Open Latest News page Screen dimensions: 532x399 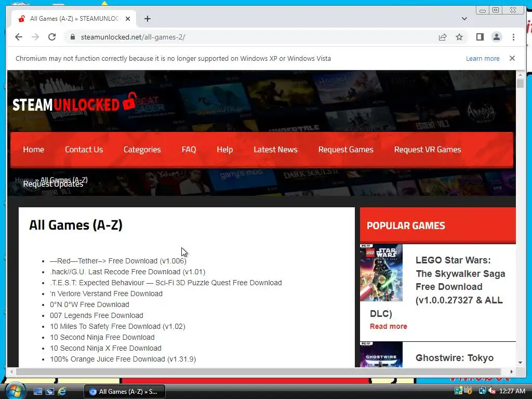coord(275,150)
